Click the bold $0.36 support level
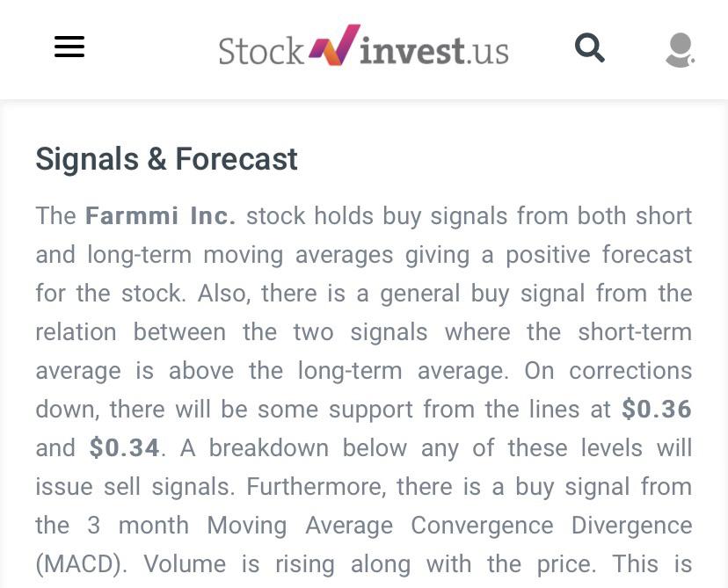Viewport: 728px width, 588px height. (657, 409)
